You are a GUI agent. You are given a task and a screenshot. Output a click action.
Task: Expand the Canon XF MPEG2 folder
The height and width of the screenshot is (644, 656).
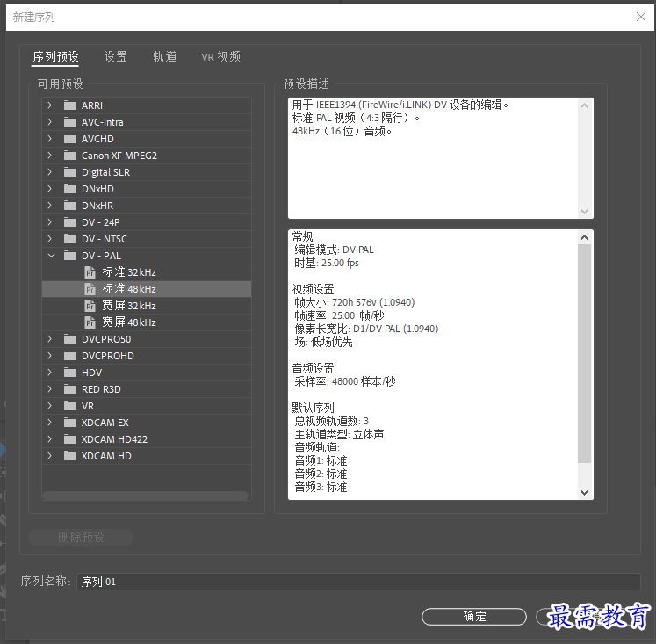point(50,156)
